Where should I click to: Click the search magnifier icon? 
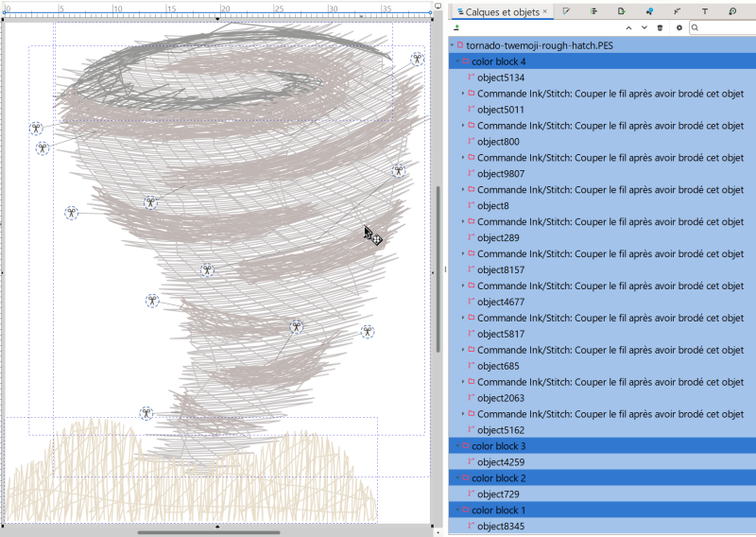pyautogui.click(x=695, y=28)
